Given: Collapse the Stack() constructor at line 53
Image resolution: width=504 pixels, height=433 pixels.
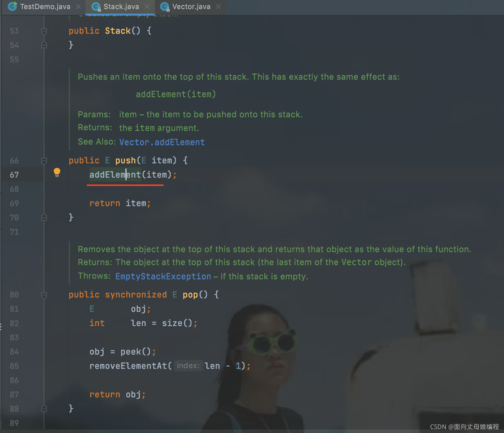Looking at the screenshot, I should pyautogui.click(x=44, y=31).
